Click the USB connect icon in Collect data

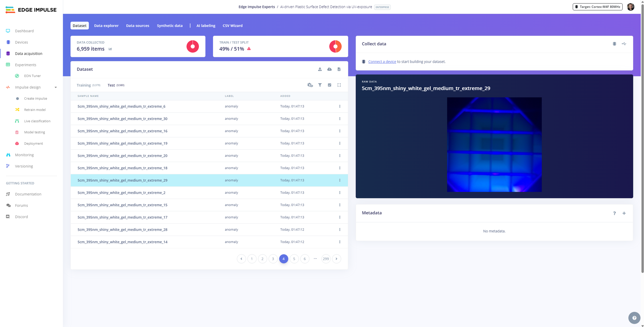(624, 44)
